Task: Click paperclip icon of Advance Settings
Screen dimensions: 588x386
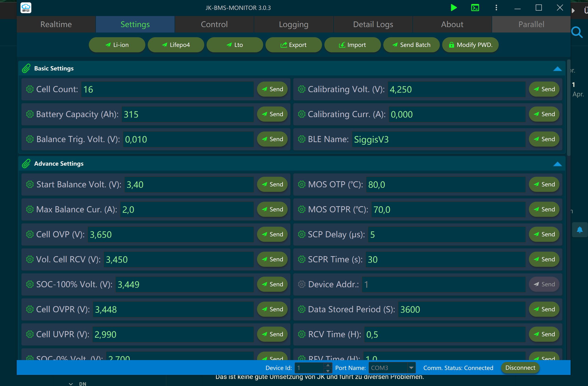Action: [26, 163]
